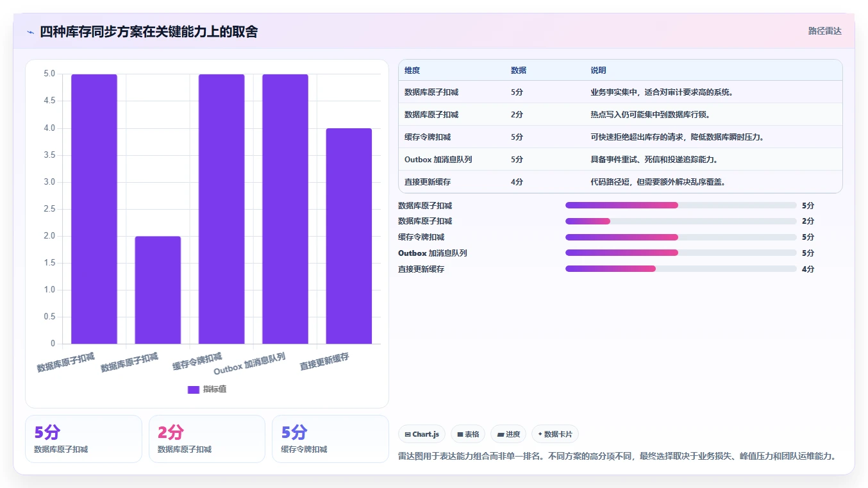
Task: Click the 说明 column header
Action: (598, 71)
